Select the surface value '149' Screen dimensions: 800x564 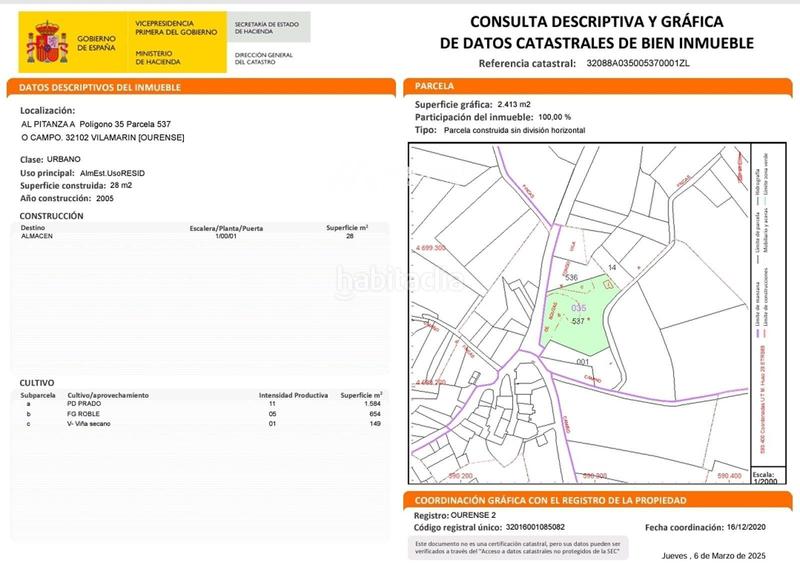point(375,424)
